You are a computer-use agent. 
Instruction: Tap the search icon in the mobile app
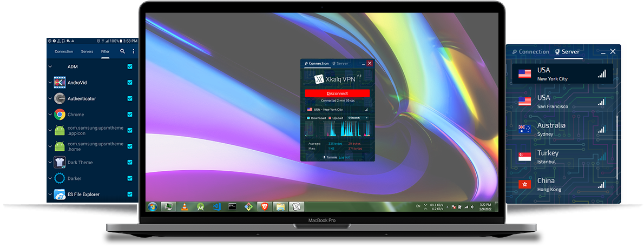coord(122,51)
